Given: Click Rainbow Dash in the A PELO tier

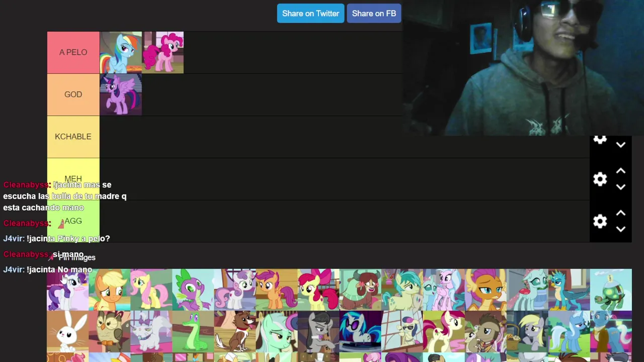Looking at the screenshot, I should tap(121, 52).
